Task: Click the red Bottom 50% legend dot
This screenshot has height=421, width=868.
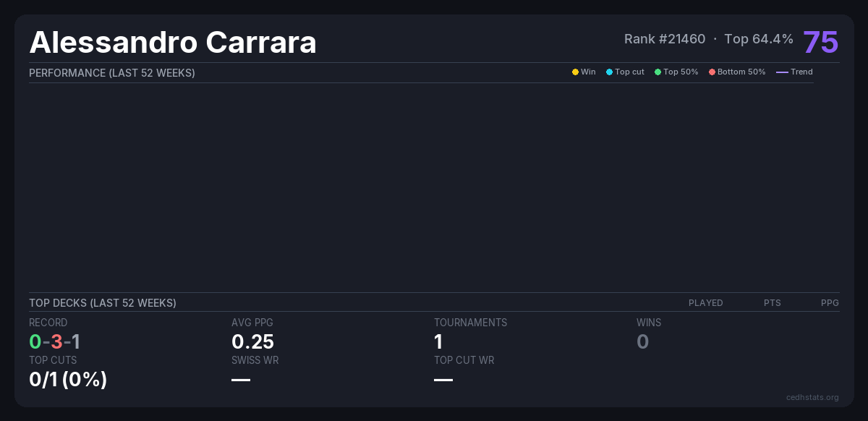Action: click(712, 72)
